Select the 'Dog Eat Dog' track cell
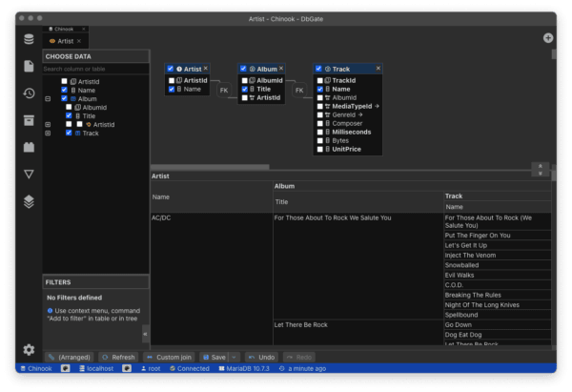This screenshot has width=572, height=392. tap(498, 335)
